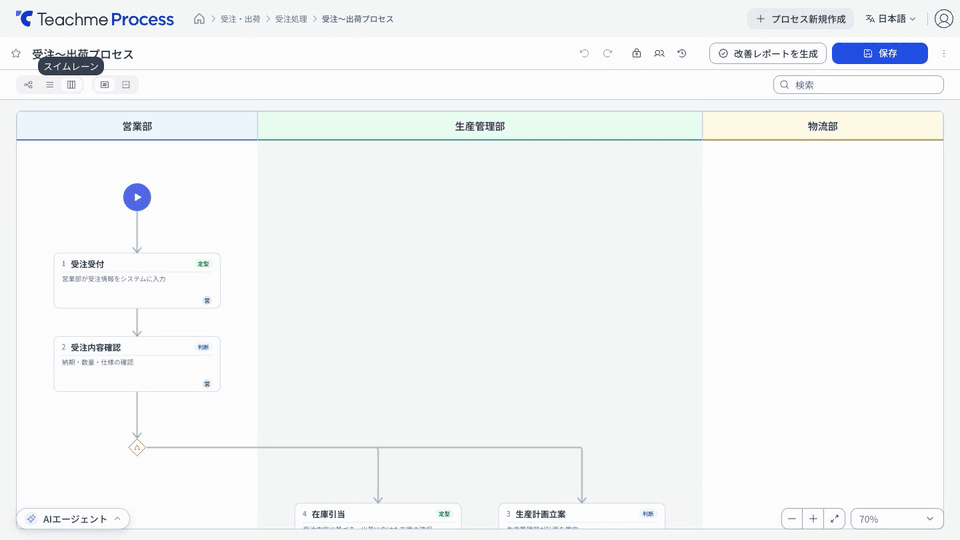Open members sharing icon
Screen dimensions: 960x540
(659, 53)
